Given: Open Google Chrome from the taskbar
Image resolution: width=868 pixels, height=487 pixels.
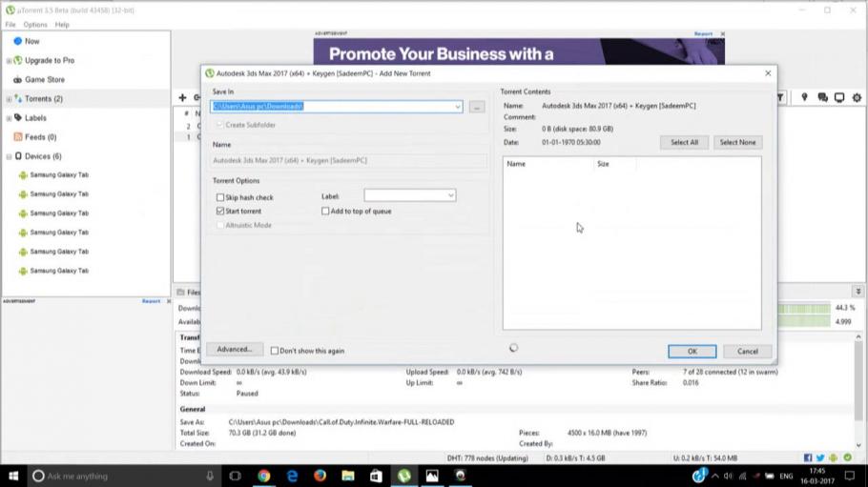Looking at the screenshot, I should coord(264,476).
